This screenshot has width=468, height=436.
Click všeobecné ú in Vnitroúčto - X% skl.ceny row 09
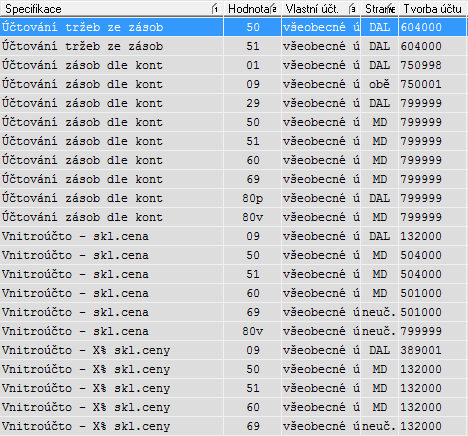click(321, 350)
